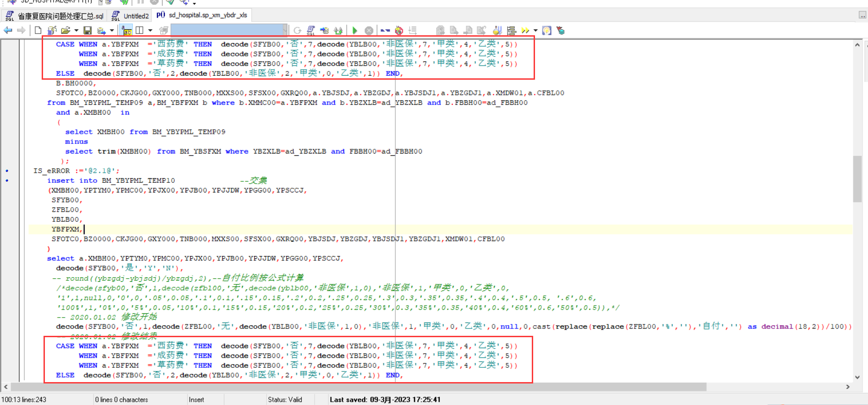Click the horizontal scrollbar right arrow
The width and height of the screenshot is (868, 405).
click(847, 387)
